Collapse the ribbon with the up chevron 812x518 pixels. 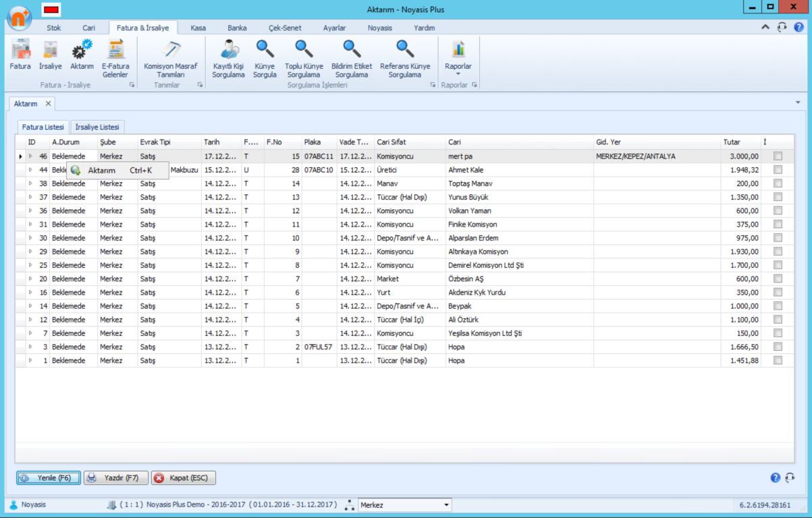tap(765, 28)
